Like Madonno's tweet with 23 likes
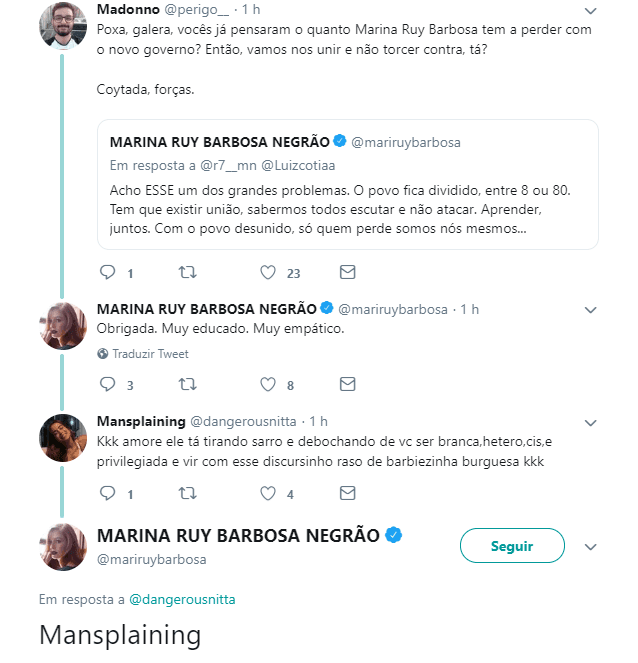 tap(268, 272)
